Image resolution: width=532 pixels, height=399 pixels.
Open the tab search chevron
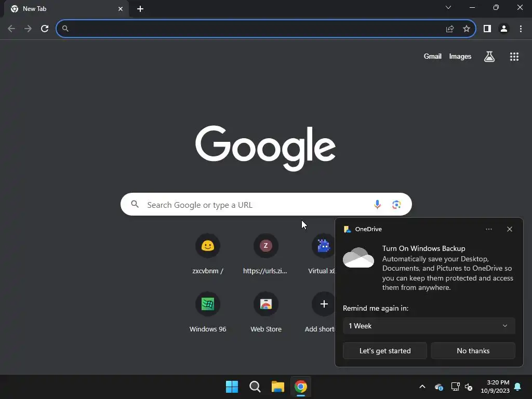448,7
